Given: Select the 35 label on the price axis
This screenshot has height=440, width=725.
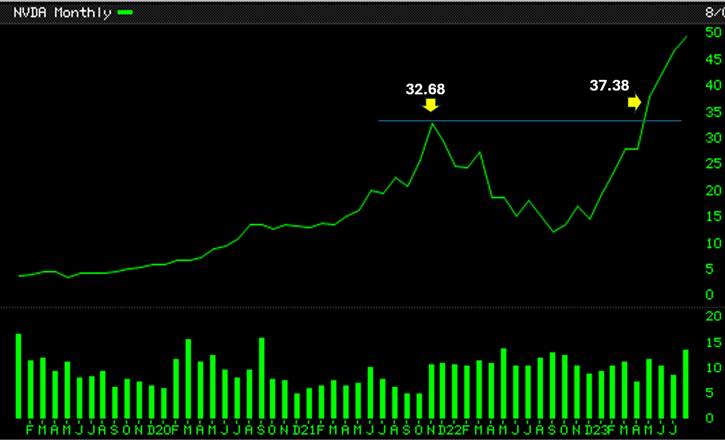Looking at the screenshot, I should point(713,112).
